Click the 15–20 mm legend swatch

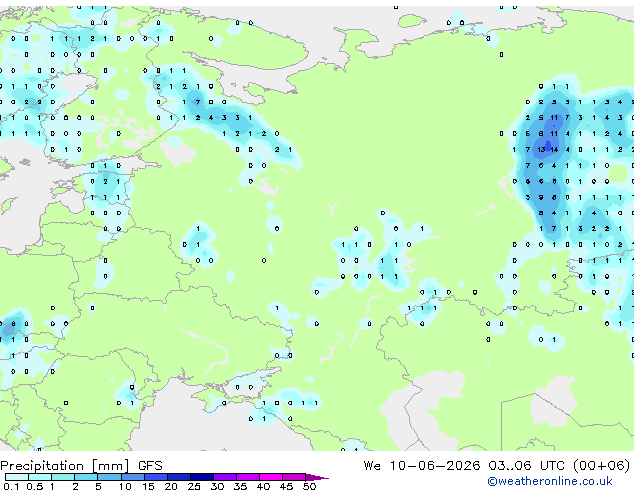click(156, 477)
